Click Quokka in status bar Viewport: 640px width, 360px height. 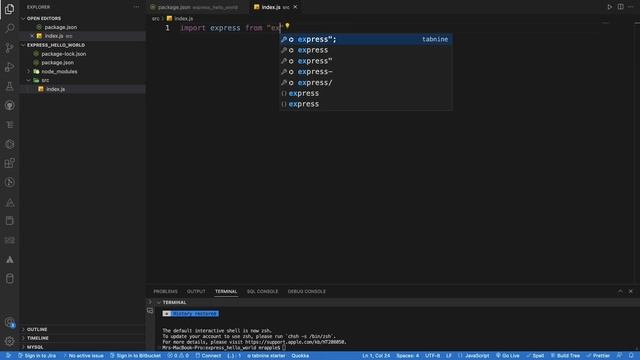click(300, 356)
